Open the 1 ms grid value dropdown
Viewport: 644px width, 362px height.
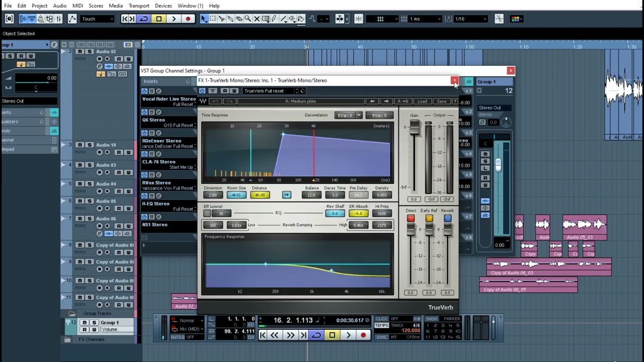click(x=425, y=19)
